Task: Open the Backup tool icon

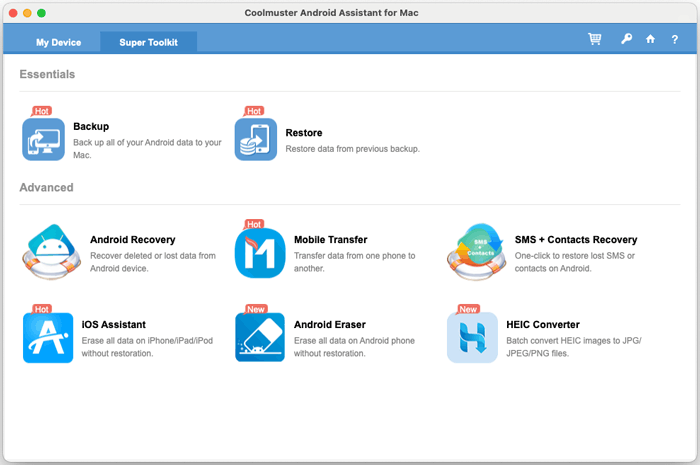Action: click(43, 139)
